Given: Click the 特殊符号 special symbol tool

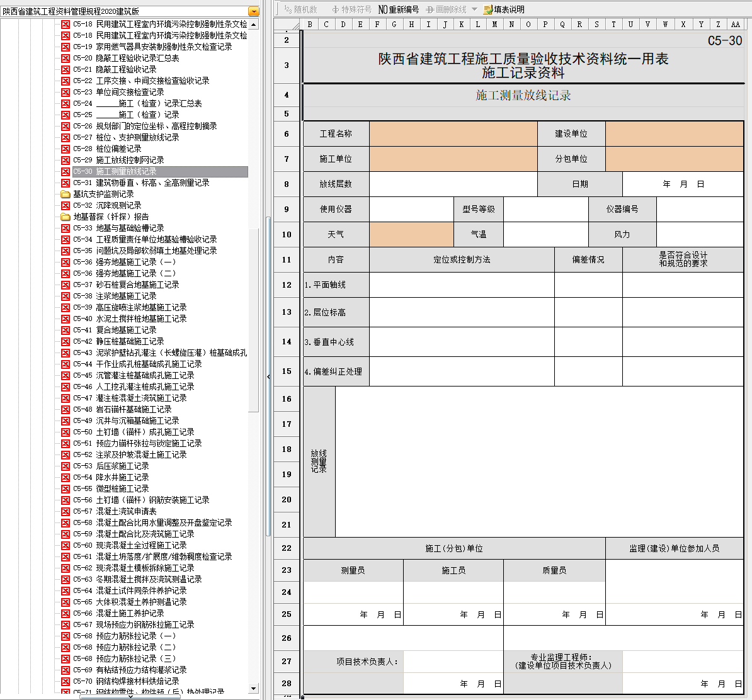Looking at the screenshot, I should click(x=352, y=9).
